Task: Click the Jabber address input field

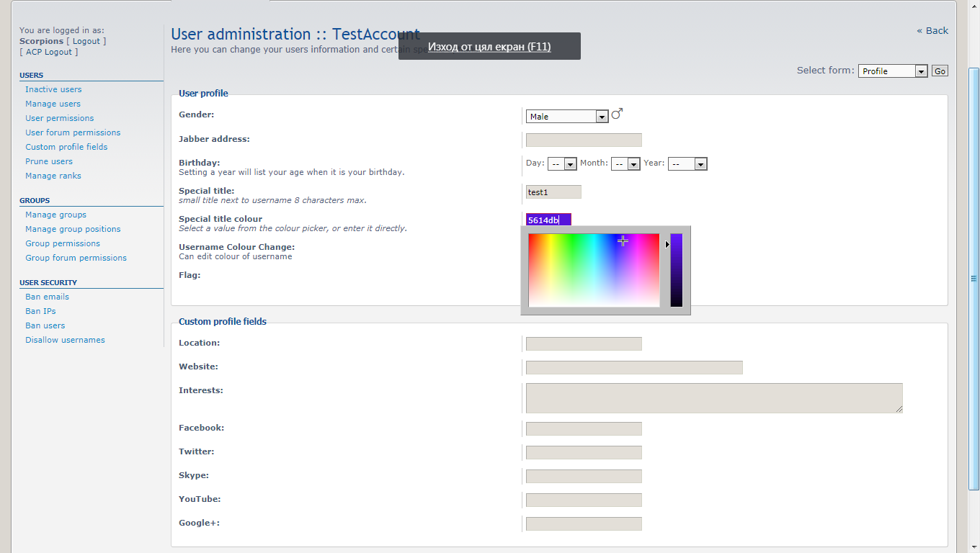Action: pos(584,140)
